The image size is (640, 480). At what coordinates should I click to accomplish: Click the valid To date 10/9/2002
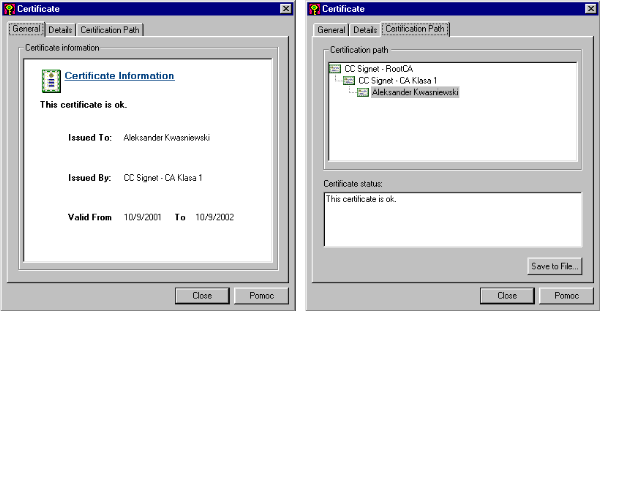(x=215, y=217)
